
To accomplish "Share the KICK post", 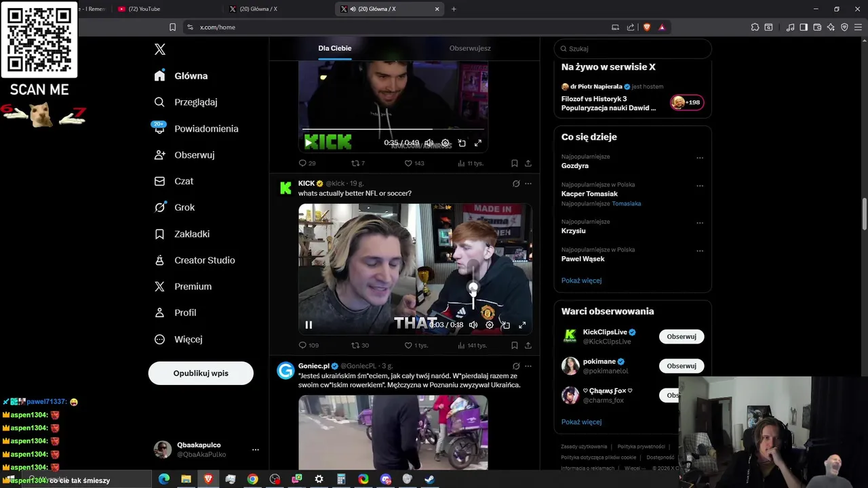I will click(528, 346).
